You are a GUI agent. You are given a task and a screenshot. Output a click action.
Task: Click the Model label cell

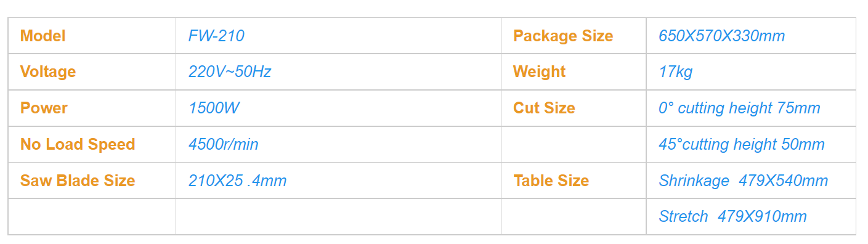coord(92,36)
